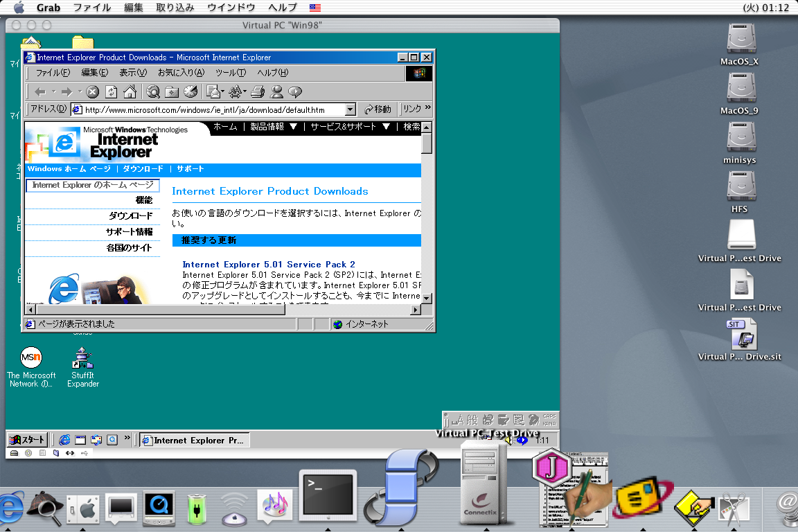Click in the address URL field
Viewport: 798px width, 532px height.
pyautogui.click(x=208, y=109)
